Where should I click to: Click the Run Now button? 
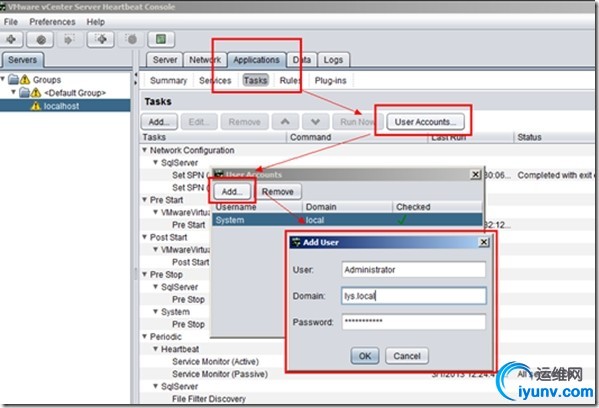[x=357, y=122]
